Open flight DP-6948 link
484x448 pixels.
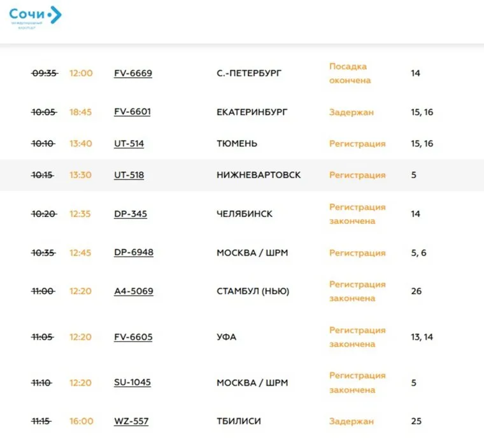tap(133, 253)
